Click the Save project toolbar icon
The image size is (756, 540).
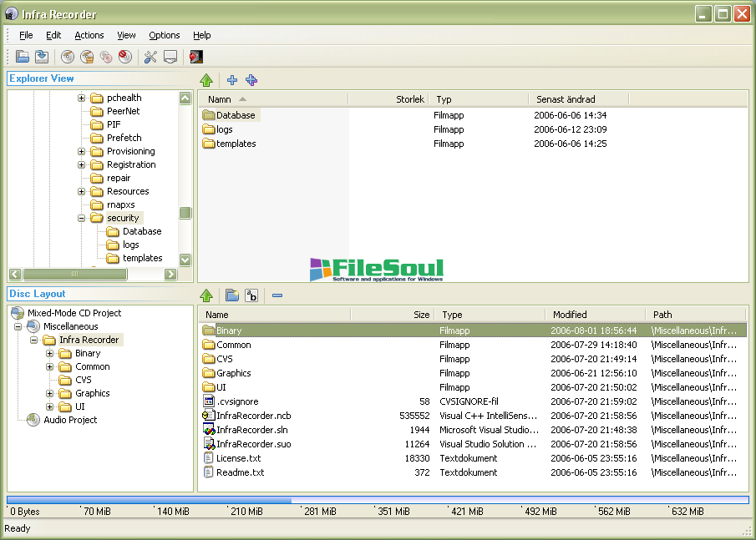(x=41, y=57)
